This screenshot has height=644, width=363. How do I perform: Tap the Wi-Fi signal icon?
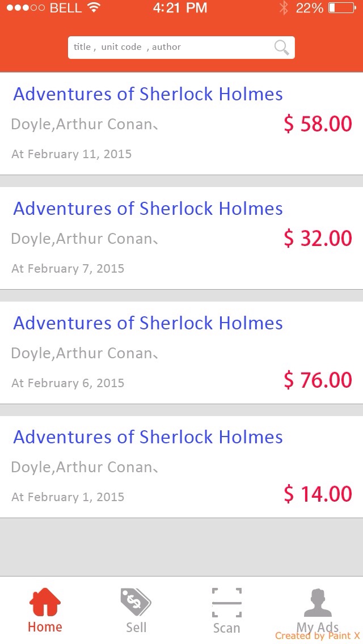click(x=94, y=8)
